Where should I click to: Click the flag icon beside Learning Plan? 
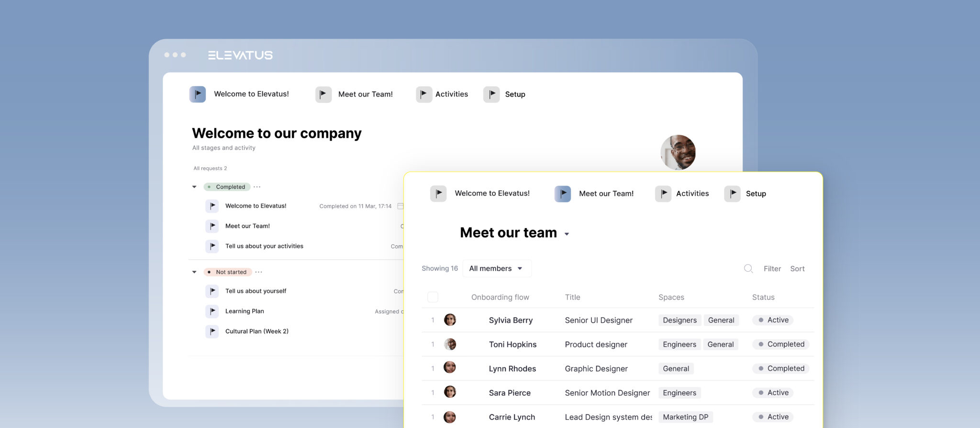(x=212, y=311)
